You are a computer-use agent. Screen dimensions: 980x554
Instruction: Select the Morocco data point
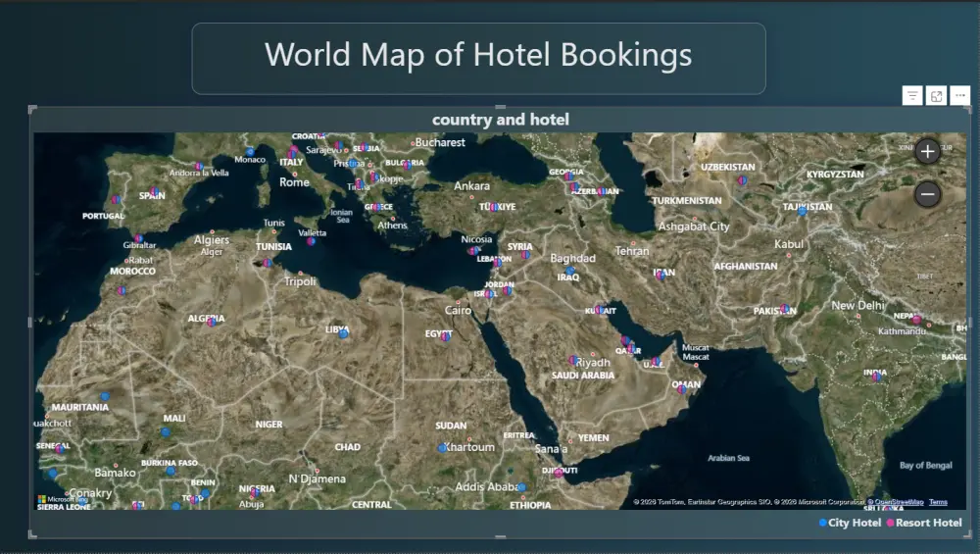pos(122,291)
